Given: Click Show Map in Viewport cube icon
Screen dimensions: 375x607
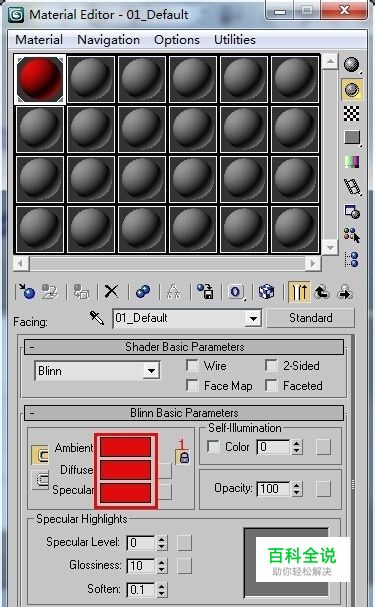Looking at the screenshot, I should (x=267, y=291).
